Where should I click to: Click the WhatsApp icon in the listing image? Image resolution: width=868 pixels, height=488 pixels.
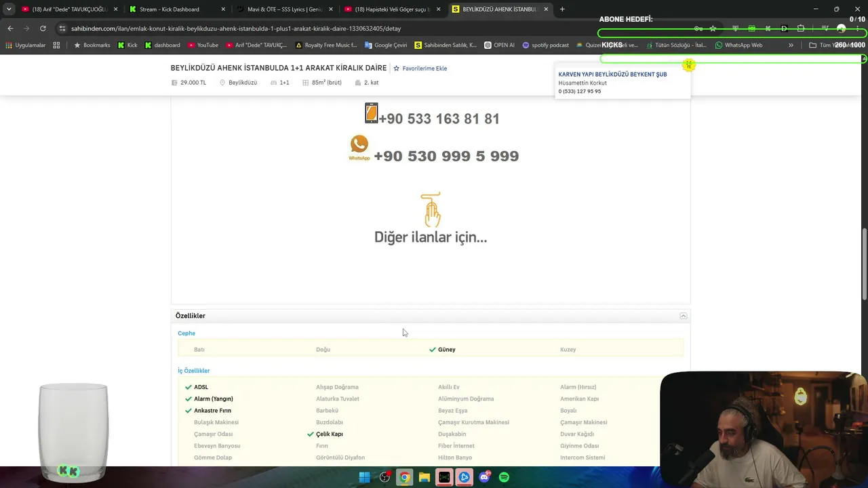359,146
